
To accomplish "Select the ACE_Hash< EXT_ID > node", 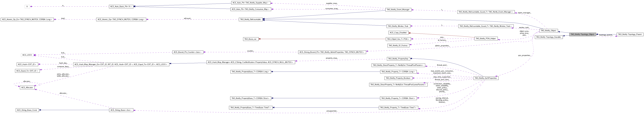I will click(27, 64).
